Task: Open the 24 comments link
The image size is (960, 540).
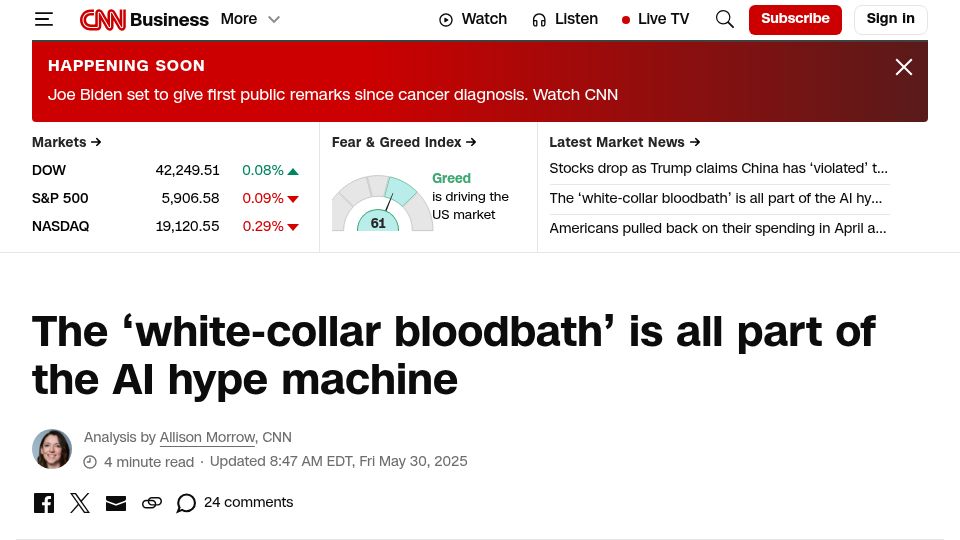Action: point(248,502)
